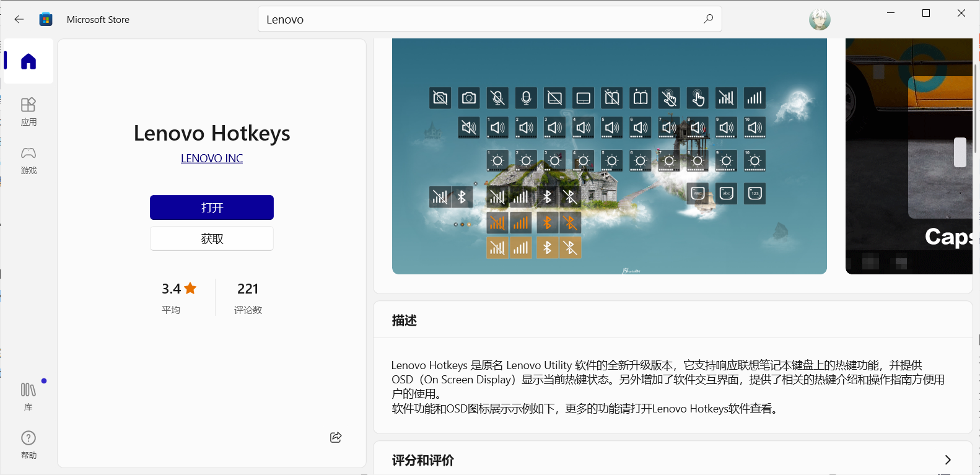Open the user profile avatar
The width and height of the screenshot is (980, 475).
[820, 20]
